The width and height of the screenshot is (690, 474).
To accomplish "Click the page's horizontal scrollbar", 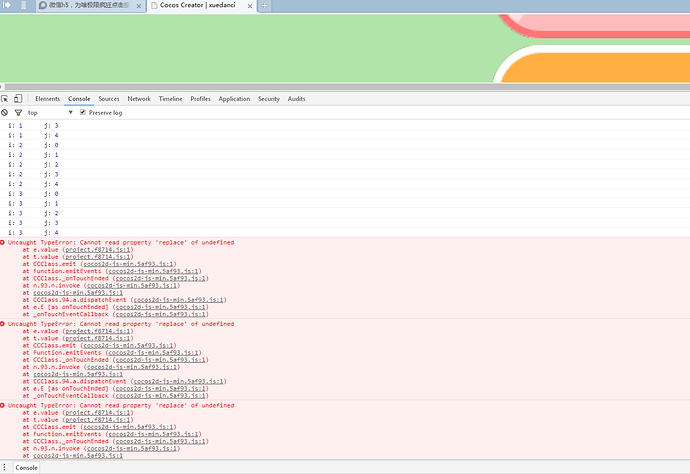I will coord(347,87).
